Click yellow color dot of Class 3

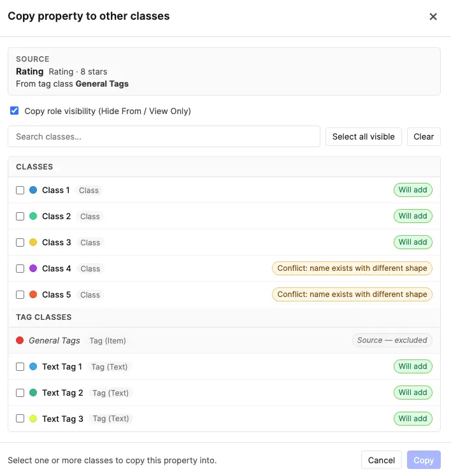click(x=33, y=242)
